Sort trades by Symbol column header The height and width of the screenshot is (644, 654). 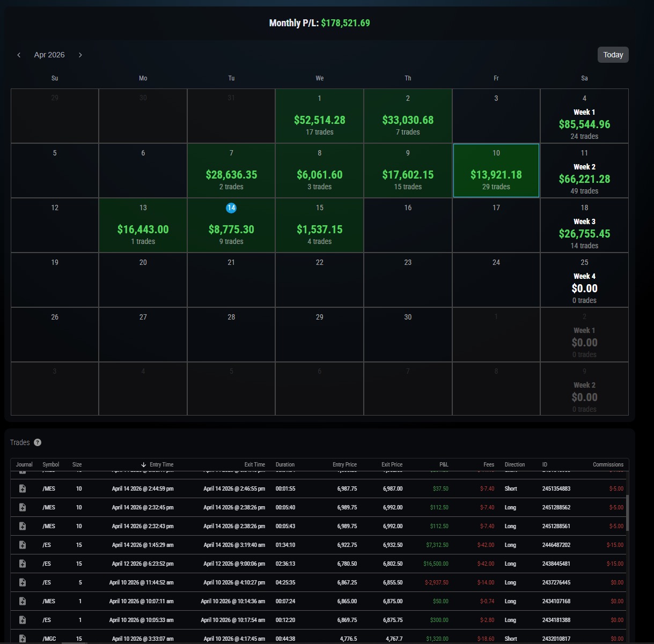point(51,464)
